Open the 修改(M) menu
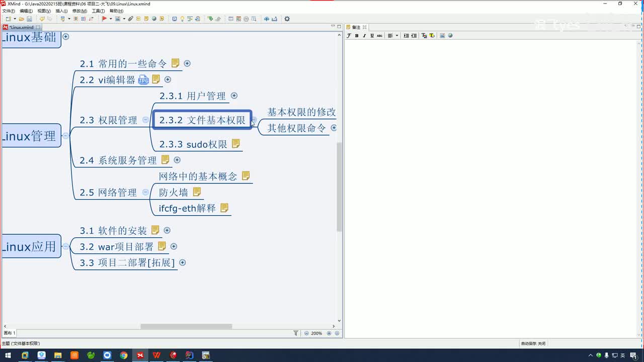 pos(79,11)
